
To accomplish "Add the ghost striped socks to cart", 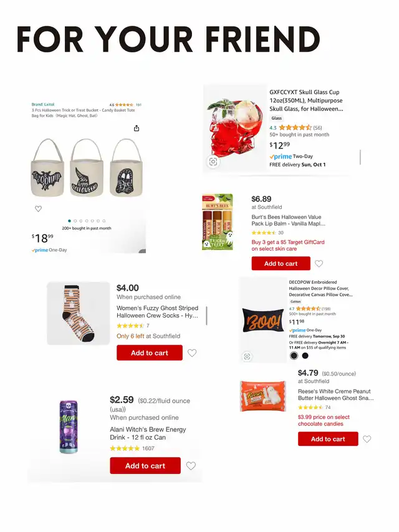I will coord(150,353).
